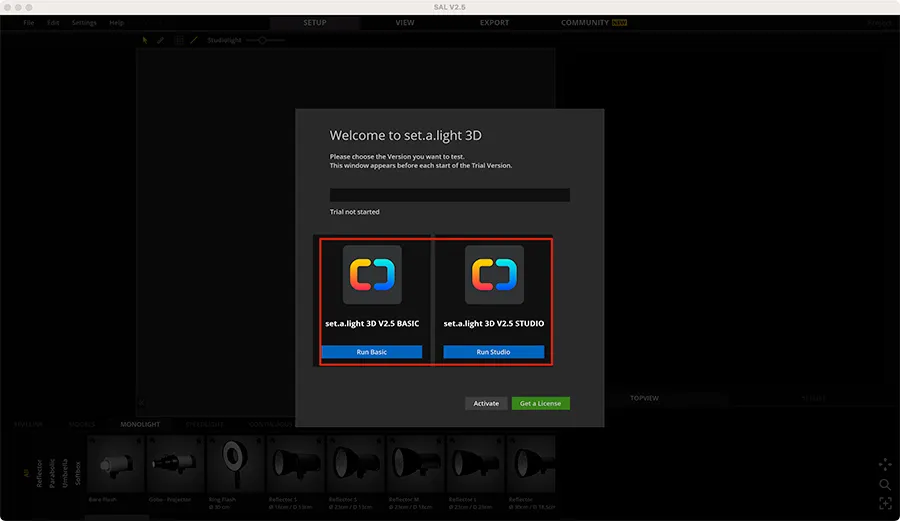Select the SPEEDLIGHT equipment tab
The height and width of the screenshot is (521, 900).
[x=204, y=425]
